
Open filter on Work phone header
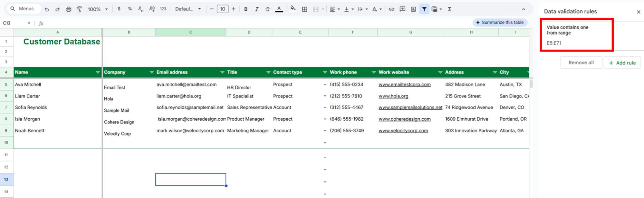(374, 73)
